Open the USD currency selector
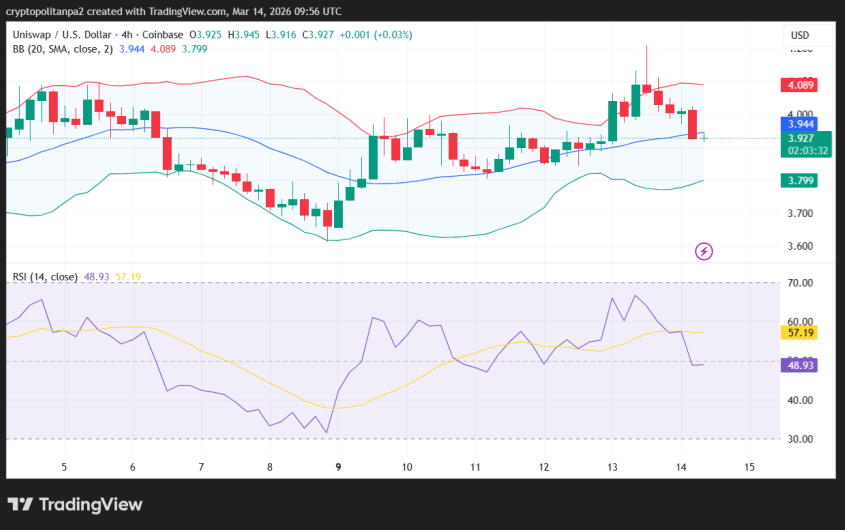 pos(807,36)
